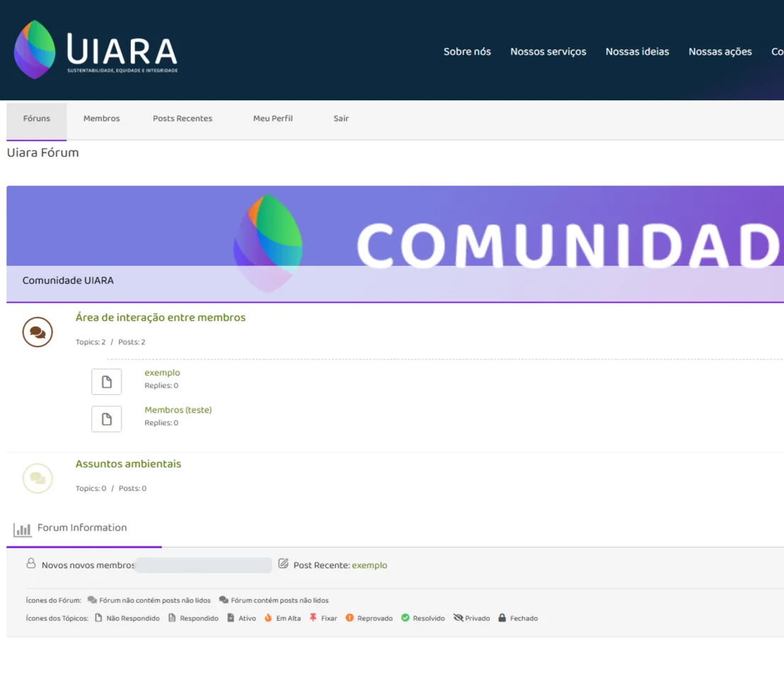Click the Comunidade UIARA category title
Screen dimensions: 784x679
coord(68,281)
